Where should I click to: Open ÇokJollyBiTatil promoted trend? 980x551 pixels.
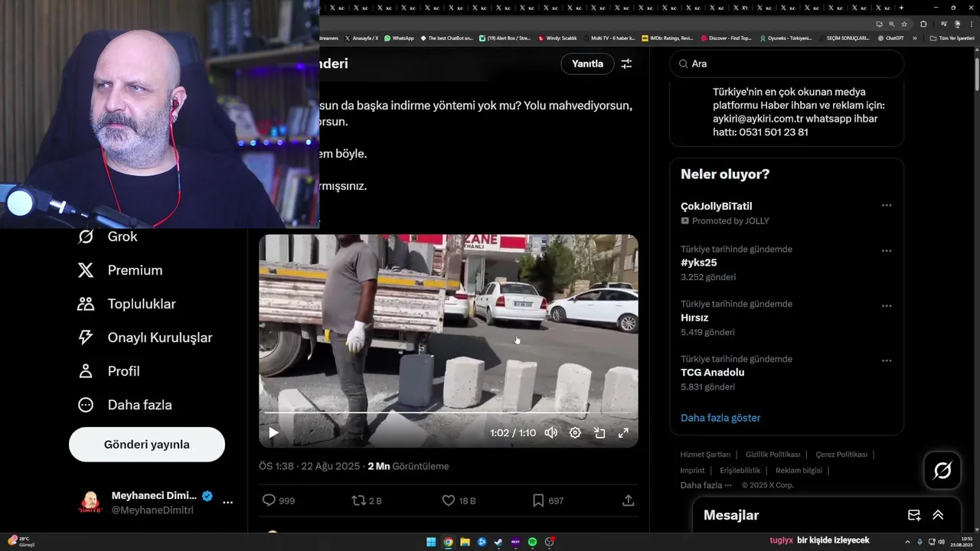click(x=716, y=206)
